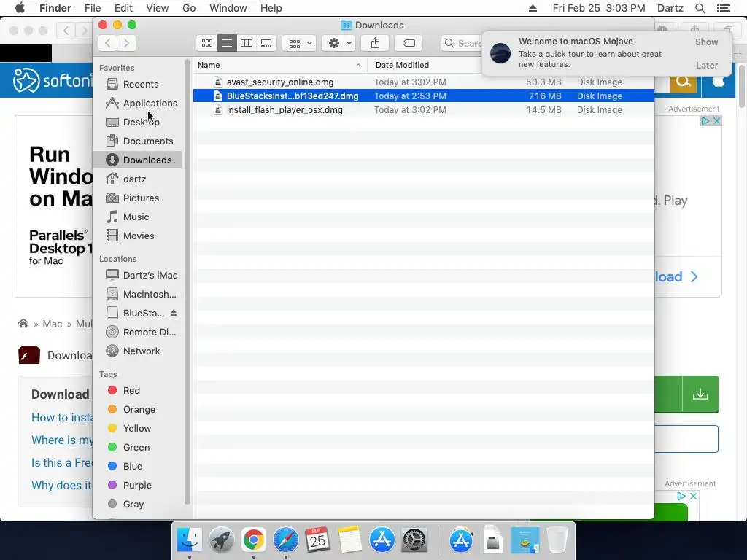The height and width of the screenshot is (560, 747).
Task: Open the Help menu
Action: click(x=271, y=8)
